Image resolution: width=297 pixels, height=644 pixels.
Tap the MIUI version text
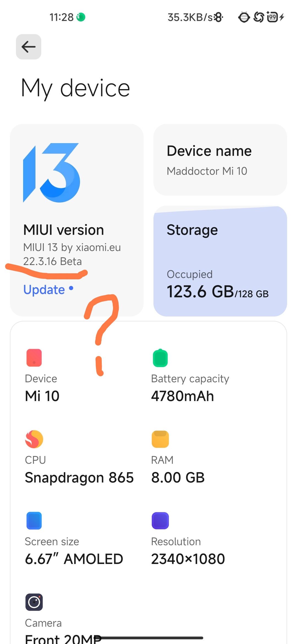pos(64,230)
